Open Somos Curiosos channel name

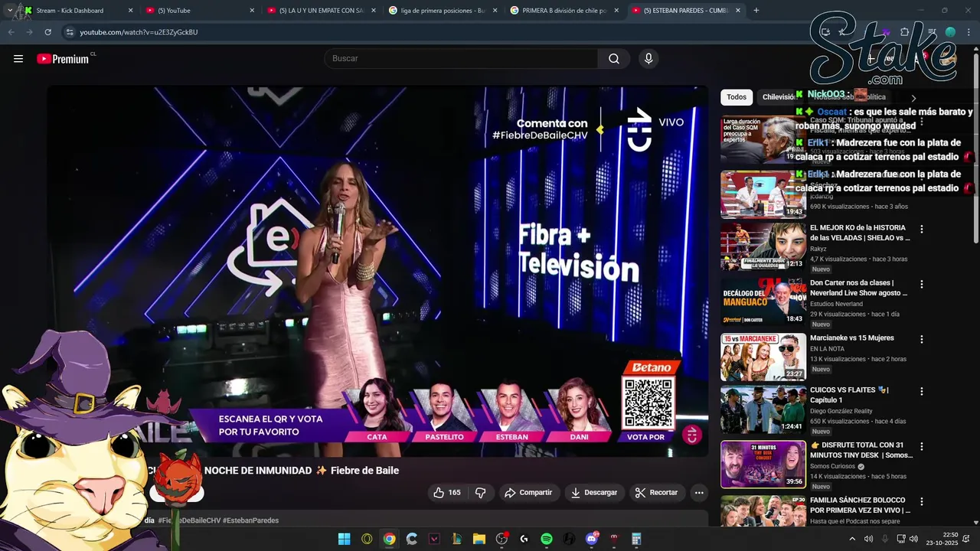point(833,467)
